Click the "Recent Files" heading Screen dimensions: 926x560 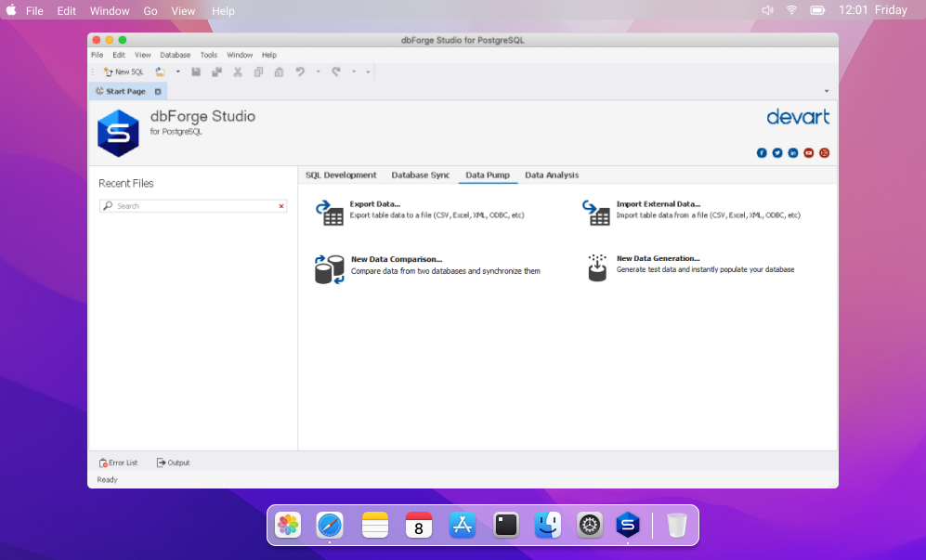pyautogui.click(x=125, y=184)
